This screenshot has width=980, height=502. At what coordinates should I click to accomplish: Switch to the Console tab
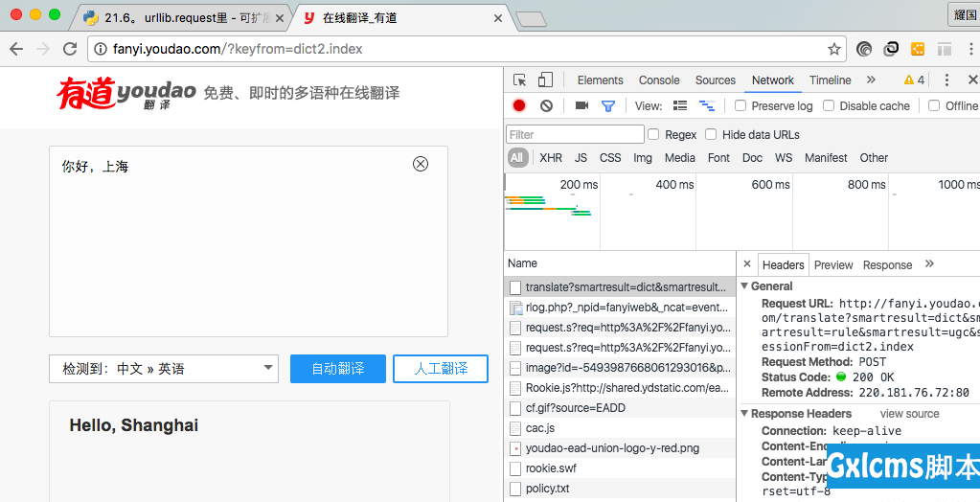point(659,80)
